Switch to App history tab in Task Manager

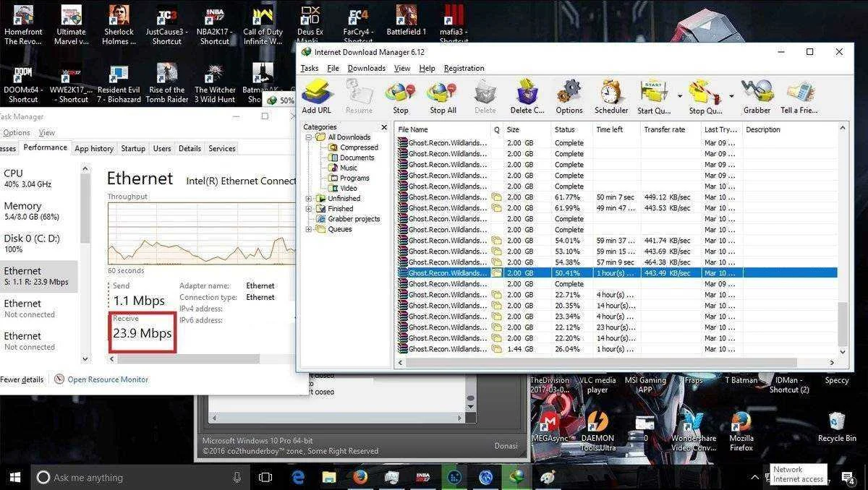(94, 148)
